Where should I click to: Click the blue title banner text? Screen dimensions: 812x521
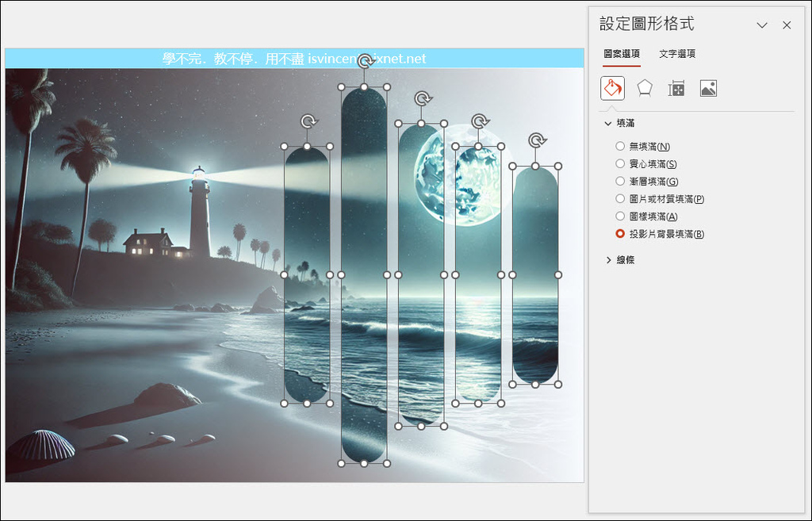point(293,59)
